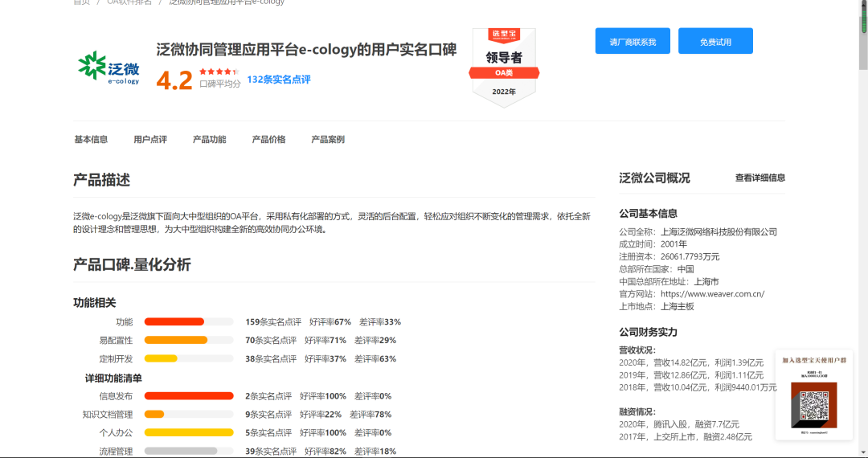Viewport: 868px width, 458px height.
Task: Click 产品描述 heading
Action: [x=101, y=180]
